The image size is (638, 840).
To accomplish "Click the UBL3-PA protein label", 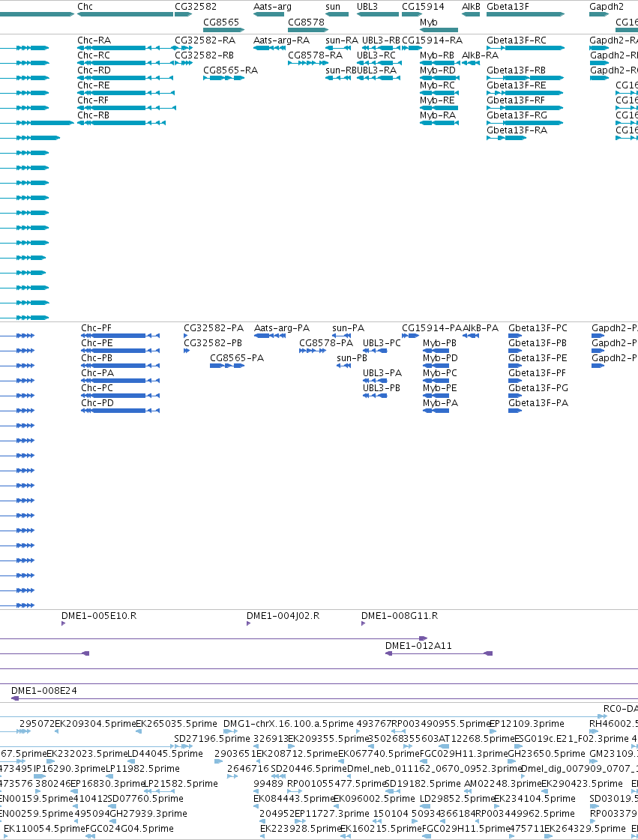I will [x=382, y=373].
